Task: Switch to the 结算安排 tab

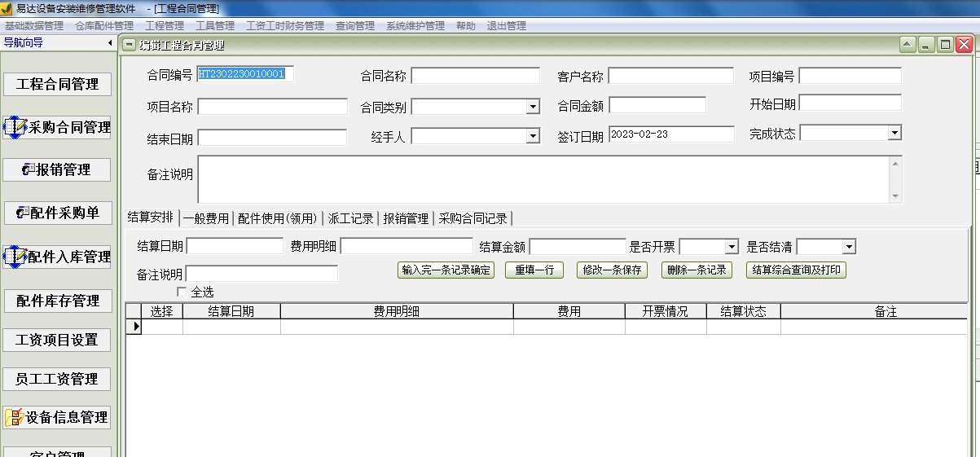Action: (x=150, y=218)
